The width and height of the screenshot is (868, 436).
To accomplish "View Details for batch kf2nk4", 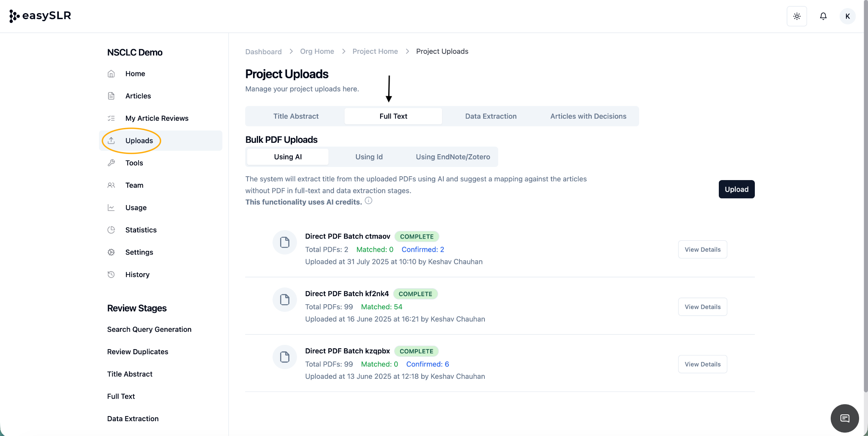I will click(702, 307).
